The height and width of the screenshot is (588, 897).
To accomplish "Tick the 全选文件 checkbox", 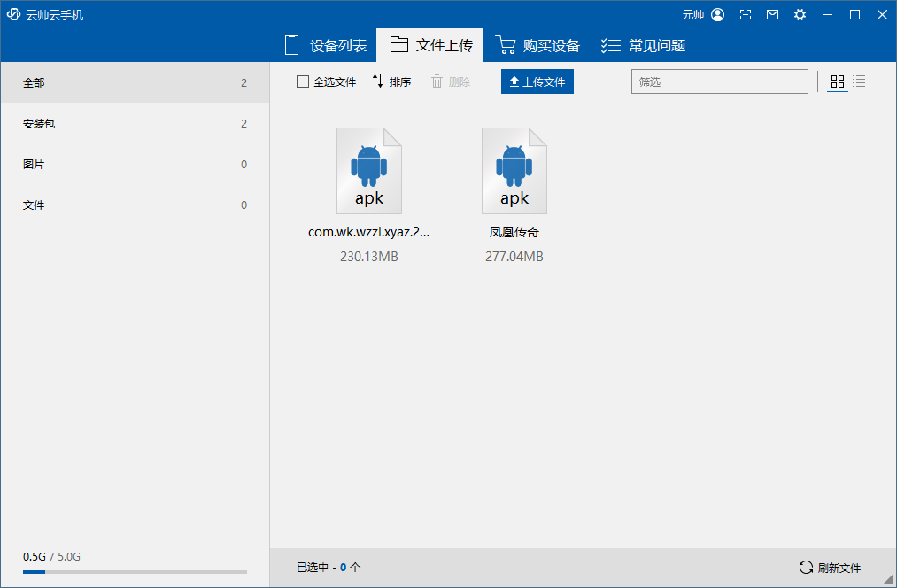I will click(x=303, y=81).
